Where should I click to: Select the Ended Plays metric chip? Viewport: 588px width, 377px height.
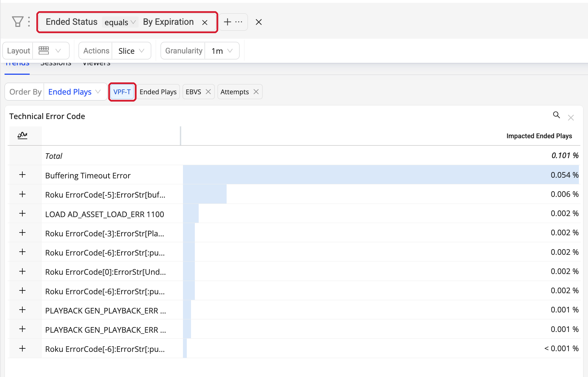158,92
